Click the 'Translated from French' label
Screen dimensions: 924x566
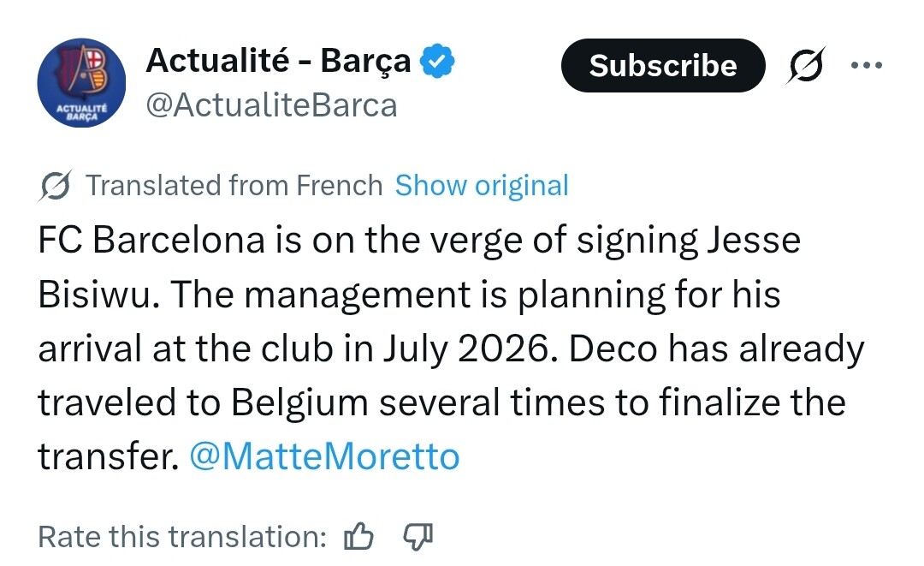pyautogui.click(x=234, y=186)
